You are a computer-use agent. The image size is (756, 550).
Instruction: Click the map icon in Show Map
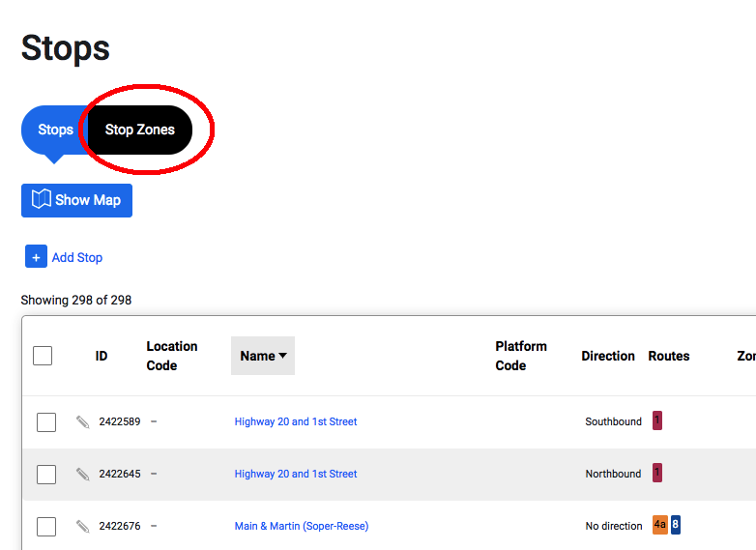(42, 199)
